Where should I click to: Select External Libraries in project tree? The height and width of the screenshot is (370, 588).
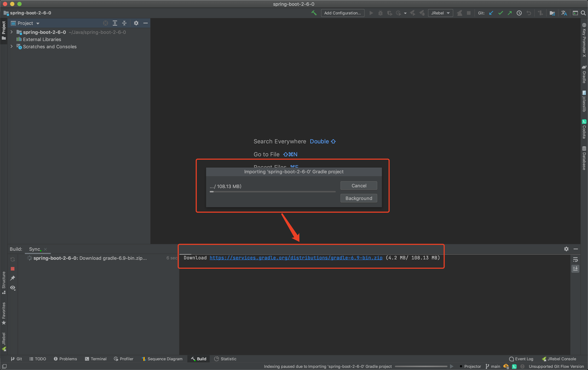(x=42, y=39)
